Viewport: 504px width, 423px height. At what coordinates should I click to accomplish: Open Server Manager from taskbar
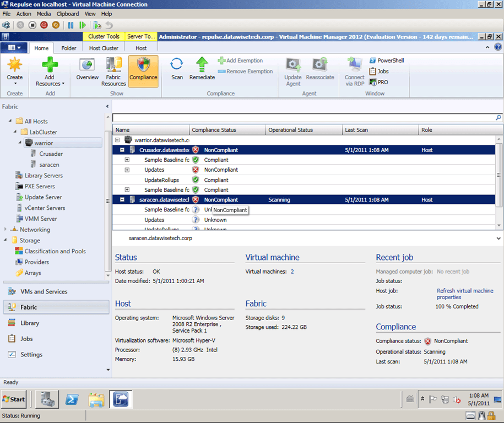point(47,399)
